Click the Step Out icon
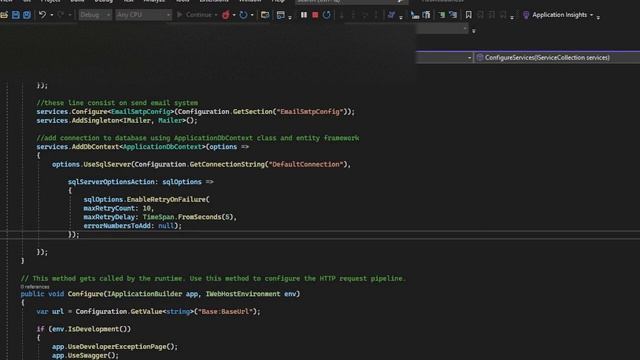 376,15
